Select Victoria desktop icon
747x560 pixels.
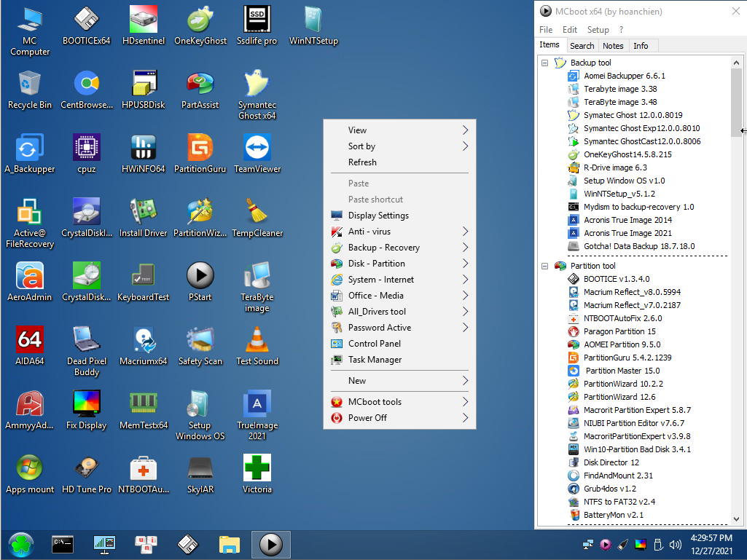[x=257, y=474]
